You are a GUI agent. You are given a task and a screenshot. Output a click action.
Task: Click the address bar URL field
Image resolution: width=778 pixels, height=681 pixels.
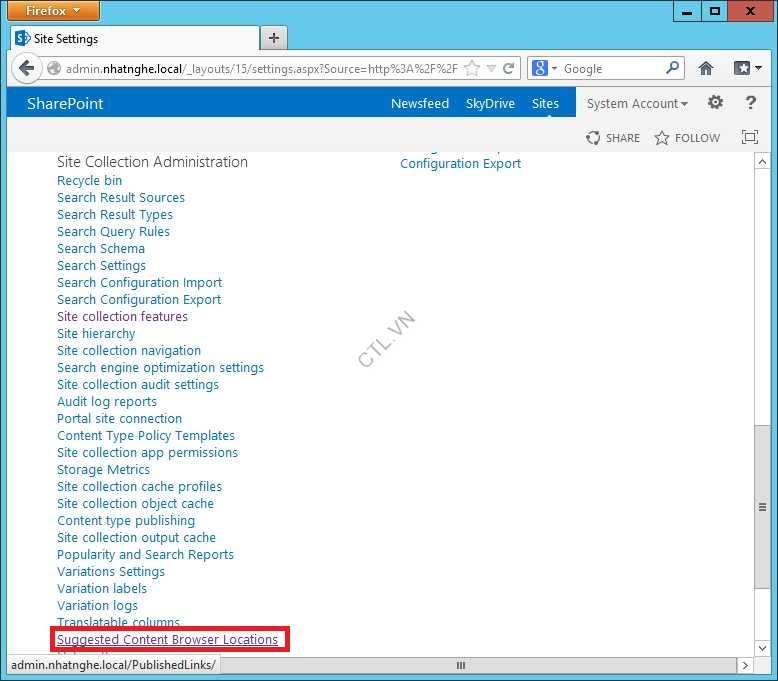click(x=261, y=68)
